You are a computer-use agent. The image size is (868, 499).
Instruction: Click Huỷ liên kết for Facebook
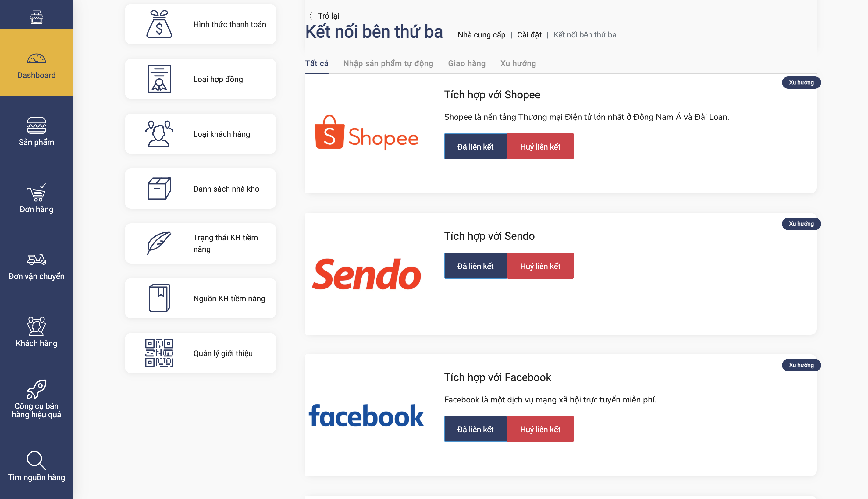pyautogui.click(x=540, y=429)
